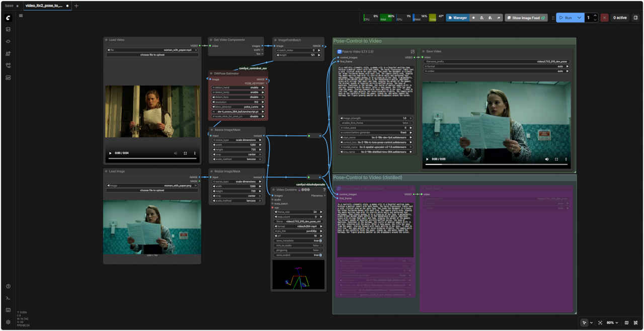Click the fit view icon in the bottom toolbar
This screenshot has height=331, width=644.
pyautogui.click(x=600, y=322)
